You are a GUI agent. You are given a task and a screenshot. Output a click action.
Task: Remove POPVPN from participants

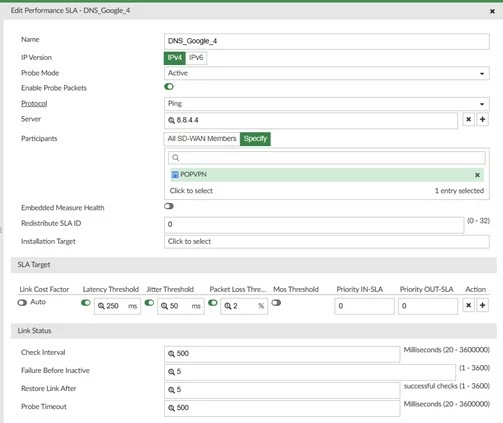pos(477,175)
